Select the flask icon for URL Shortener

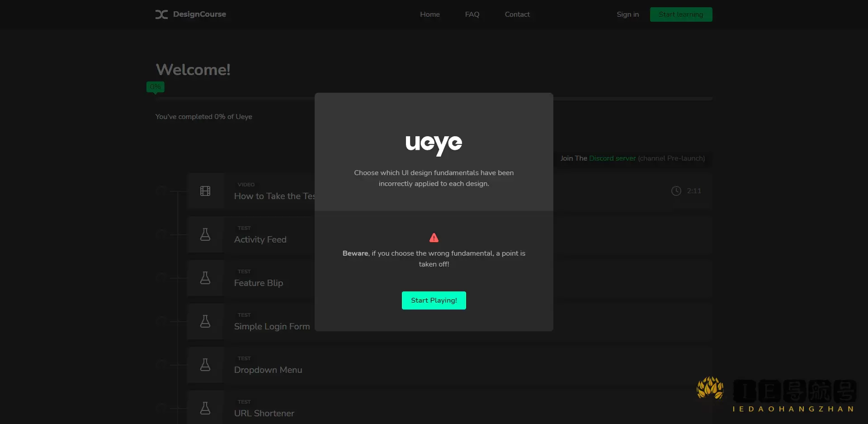pos(205,407)
